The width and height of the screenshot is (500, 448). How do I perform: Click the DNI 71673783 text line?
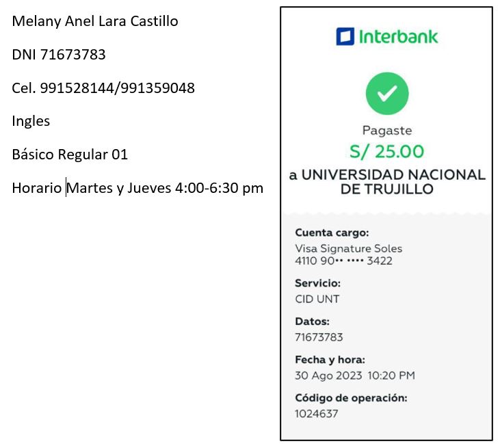pos(59,55)
